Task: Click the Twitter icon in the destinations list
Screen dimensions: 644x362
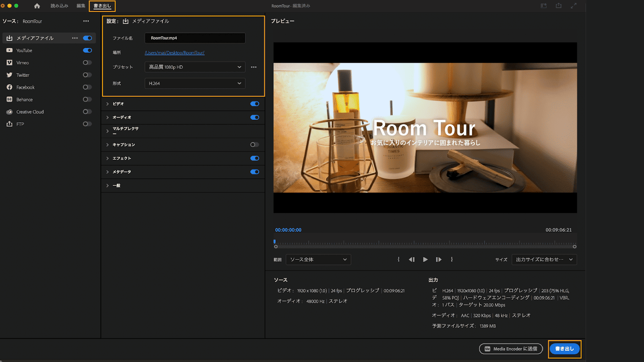Action: point(8,75)
